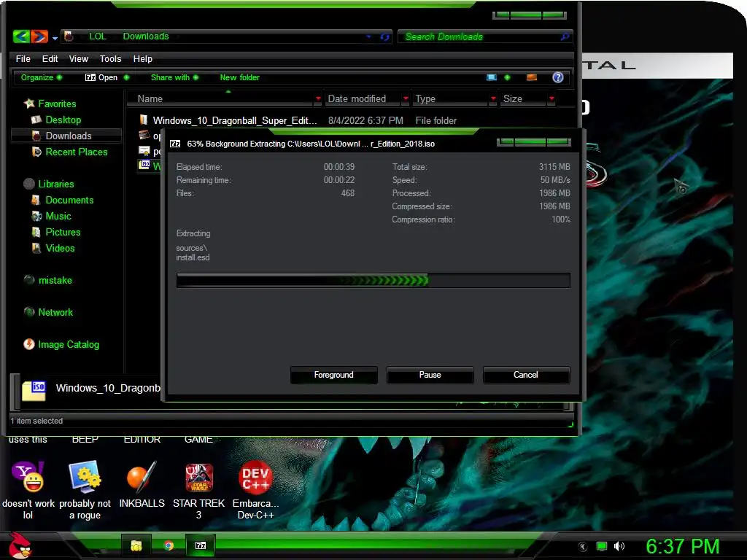
Task: Show hidden tray icons arrow
Action: [x=583, y=547]
